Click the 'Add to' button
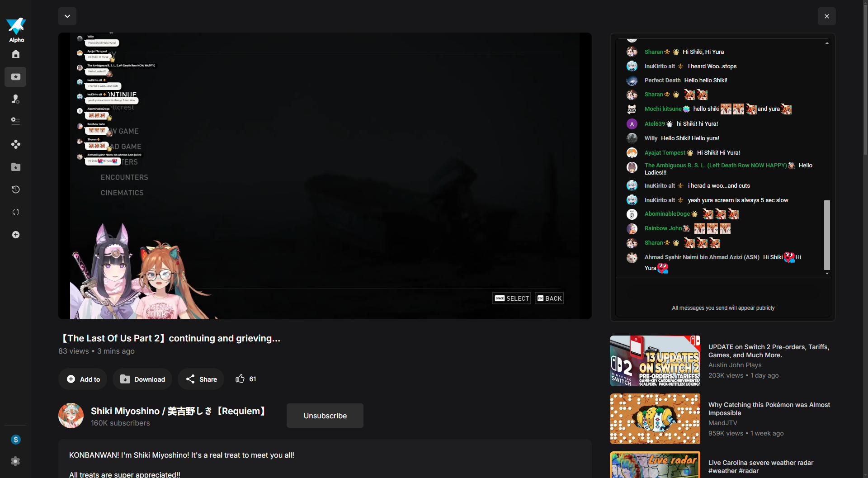The image size is (868, 478). click(x=83, y=379)
